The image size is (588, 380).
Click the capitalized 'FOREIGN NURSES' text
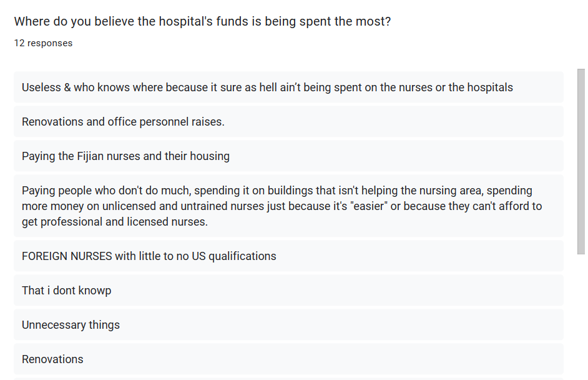[67, 256]
